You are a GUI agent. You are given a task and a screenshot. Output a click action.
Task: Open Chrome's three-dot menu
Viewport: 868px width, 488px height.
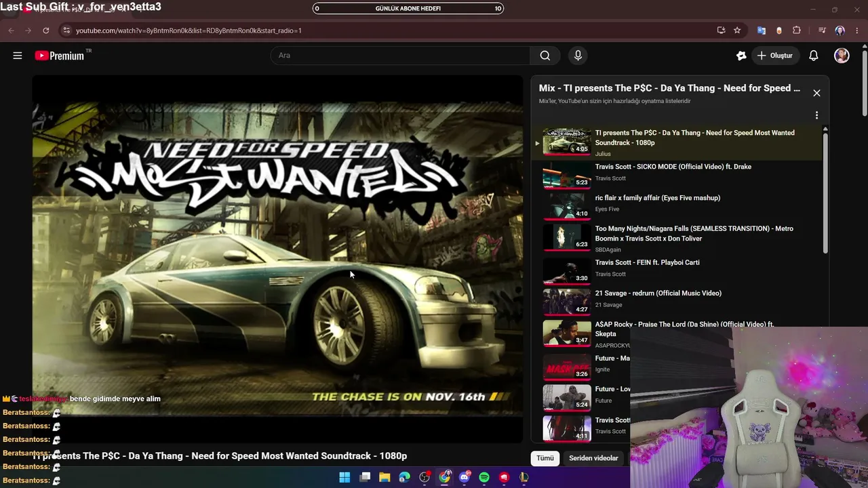click(857, 30)
